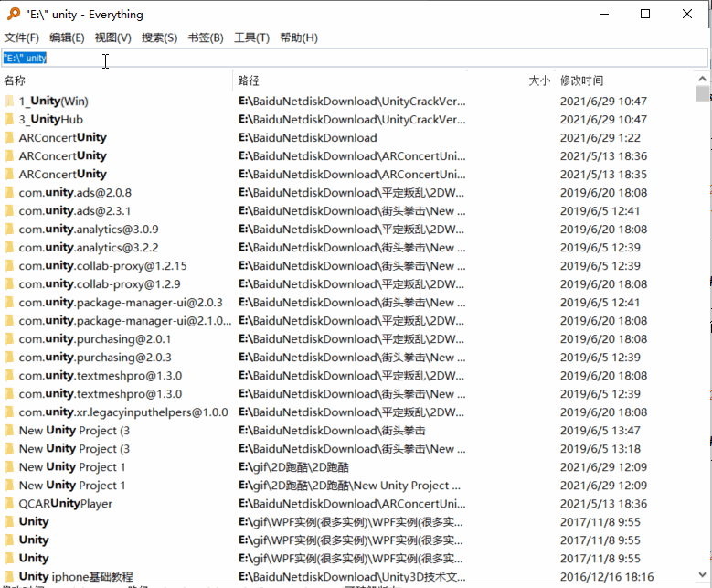Click folder icon of com.unity.analytics@3.0.9
The height and width of the screenshot is (588, 712).
pos(9,229)
